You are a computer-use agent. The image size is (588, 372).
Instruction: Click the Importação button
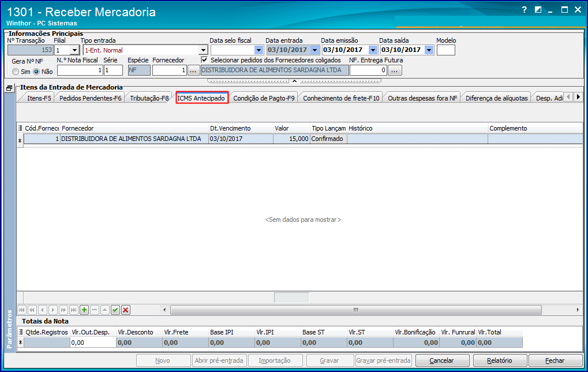275,360
